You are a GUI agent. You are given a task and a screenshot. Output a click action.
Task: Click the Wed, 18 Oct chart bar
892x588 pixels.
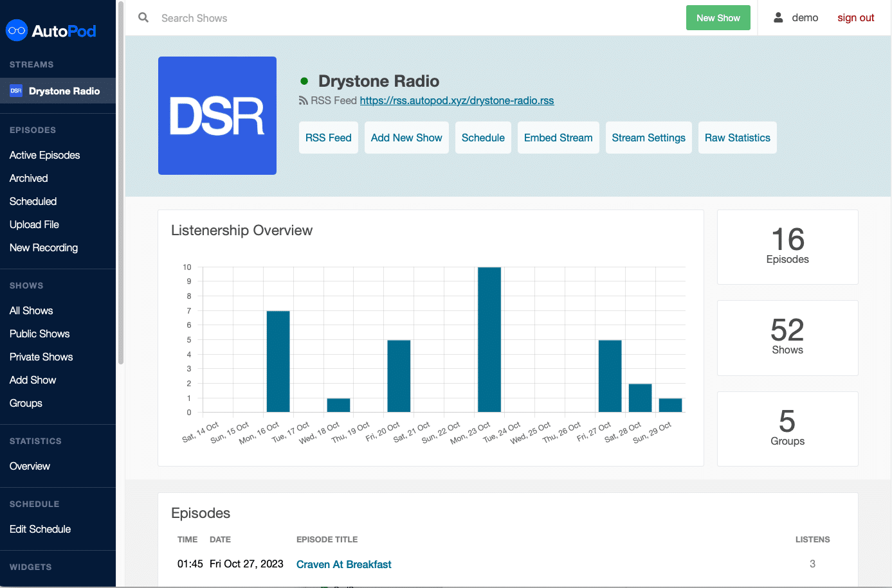(x=338, y=405)
